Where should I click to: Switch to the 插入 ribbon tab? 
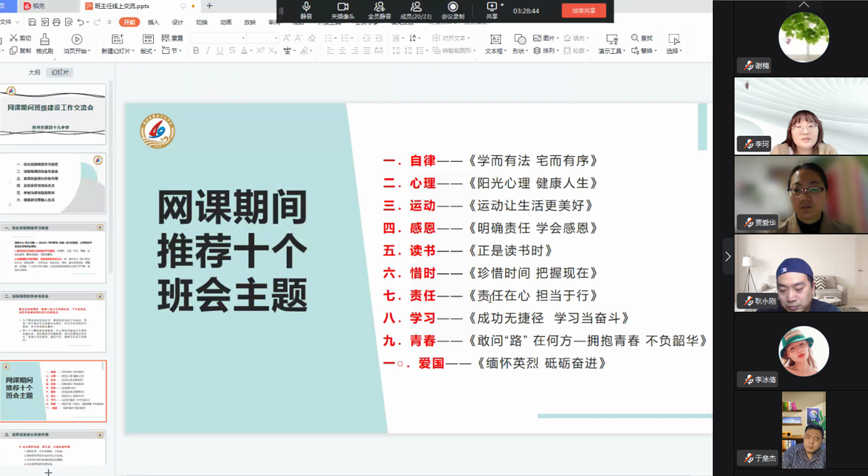click(x=153, y=23)
